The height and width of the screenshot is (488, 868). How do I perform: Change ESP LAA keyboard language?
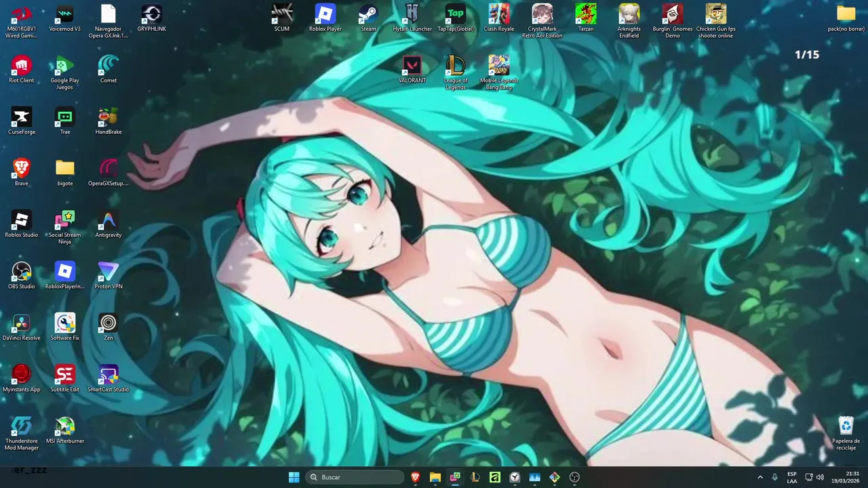click(x=792, y=477)
